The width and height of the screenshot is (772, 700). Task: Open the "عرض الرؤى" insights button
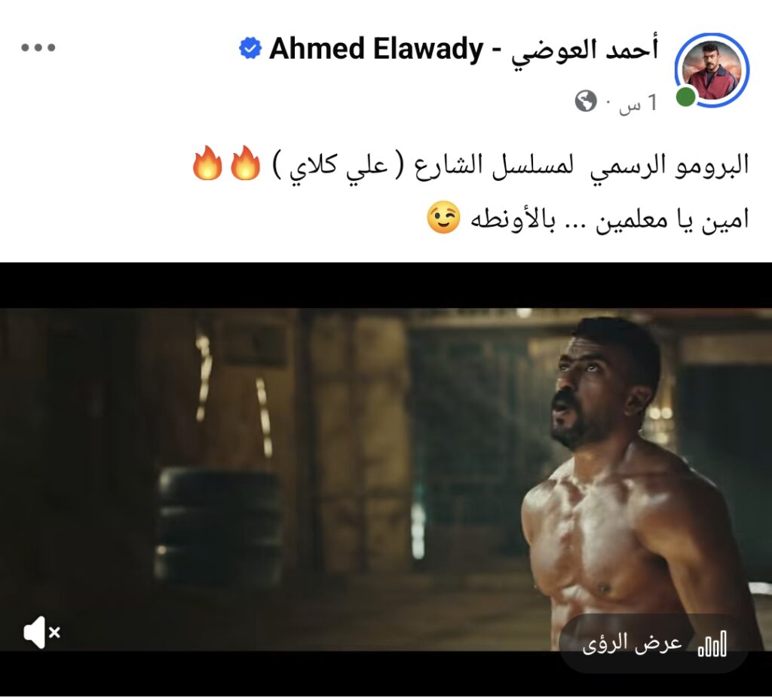(x=654, y=643)
